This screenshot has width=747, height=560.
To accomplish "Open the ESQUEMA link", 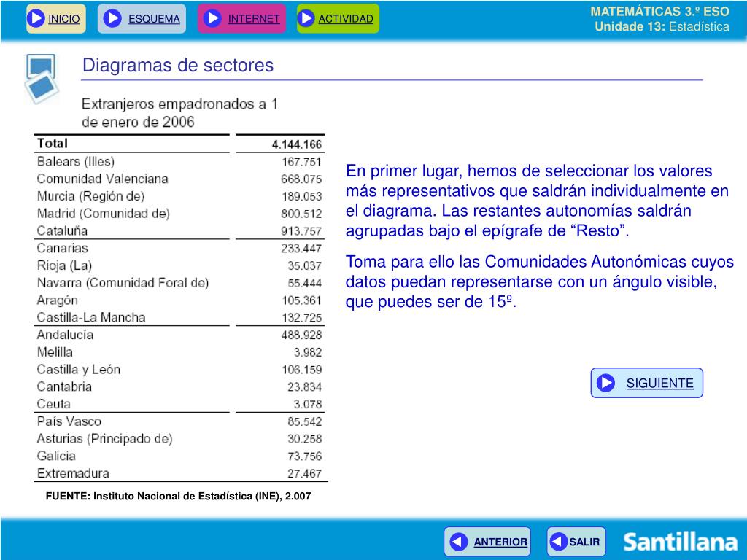I will tap(154, 18).
